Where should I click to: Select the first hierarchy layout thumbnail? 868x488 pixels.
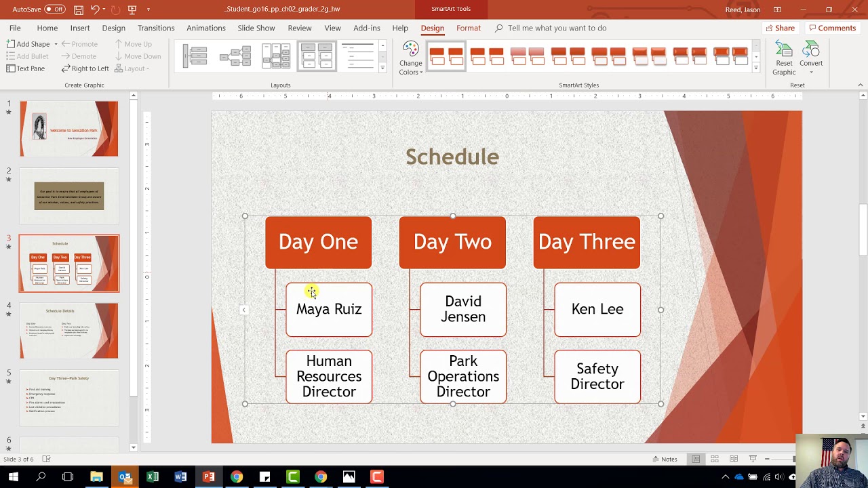195,56
